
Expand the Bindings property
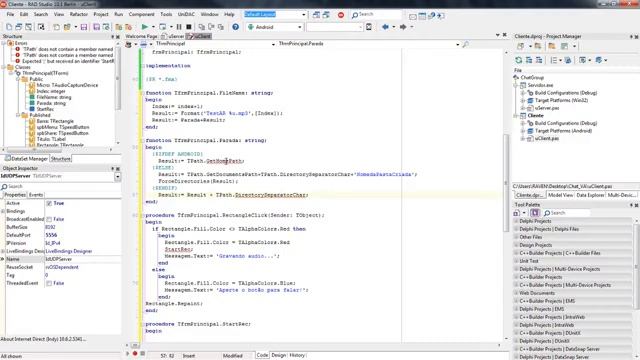coord(3,211)
